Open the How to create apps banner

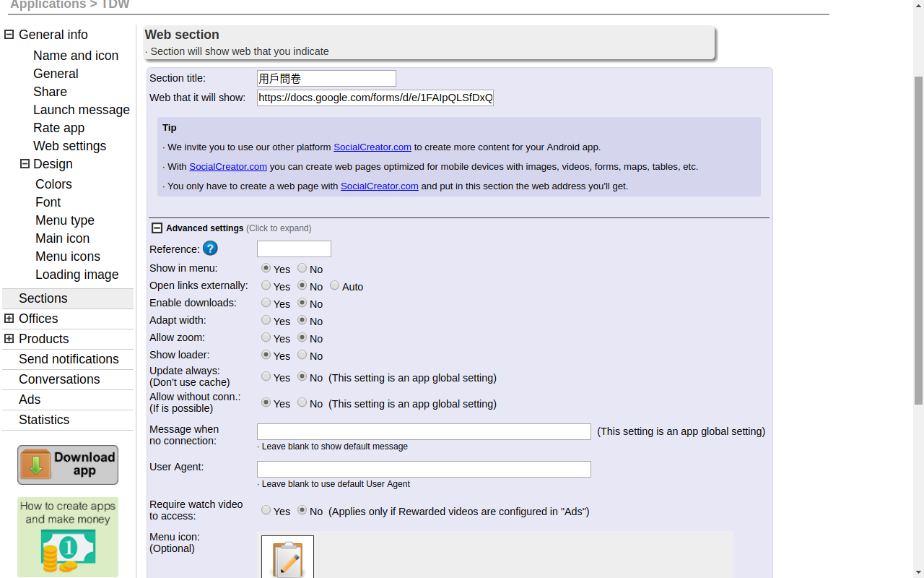[68, 537]
